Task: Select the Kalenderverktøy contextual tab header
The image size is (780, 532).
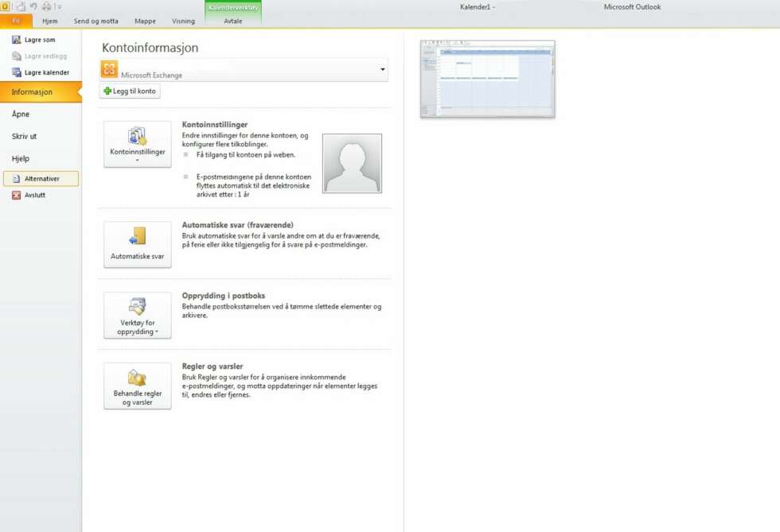Action: (233, 7)
